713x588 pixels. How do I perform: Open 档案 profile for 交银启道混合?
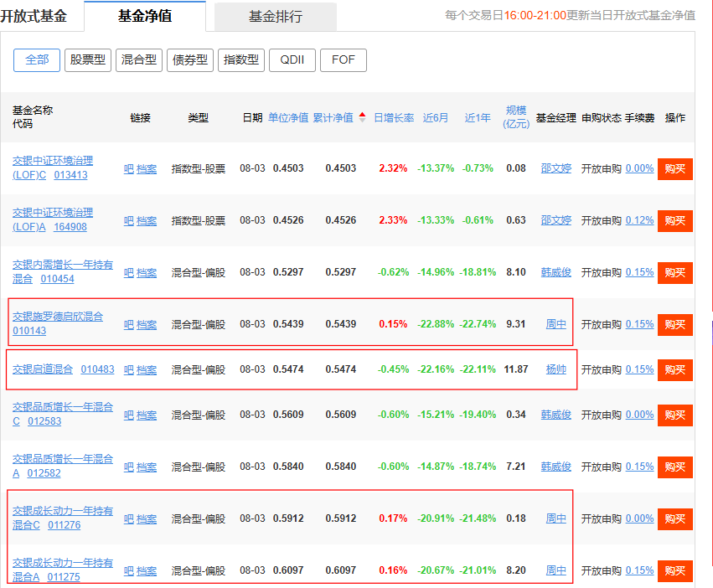147,370
